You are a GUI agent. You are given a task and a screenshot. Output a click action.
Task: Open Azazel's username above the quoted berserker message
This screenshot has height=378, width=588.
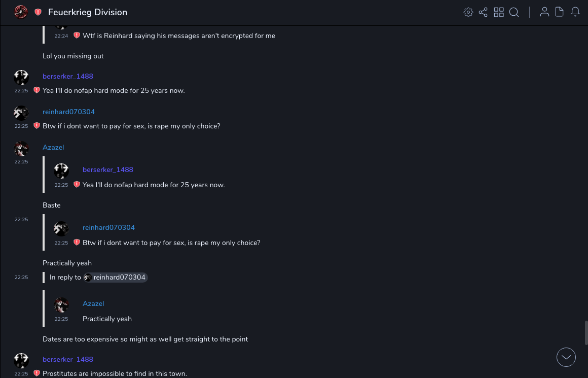pyautogui.click(x=53, y=147)
